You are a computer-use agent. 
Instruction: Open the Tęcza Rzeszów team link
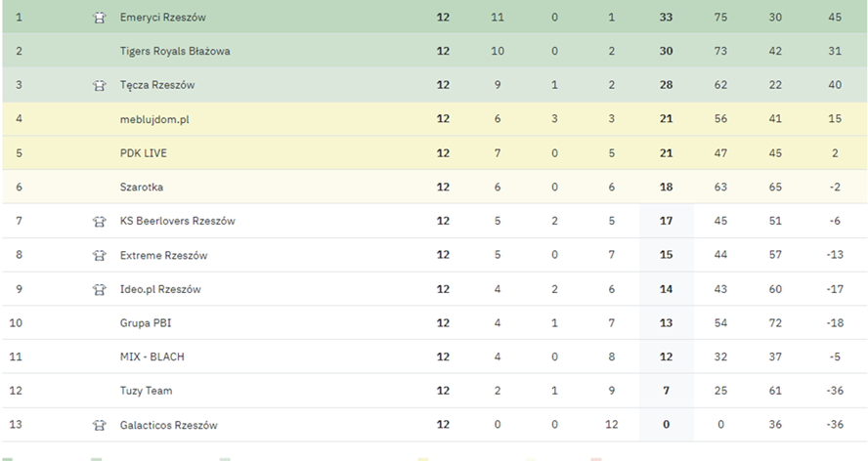pos(156,85)
